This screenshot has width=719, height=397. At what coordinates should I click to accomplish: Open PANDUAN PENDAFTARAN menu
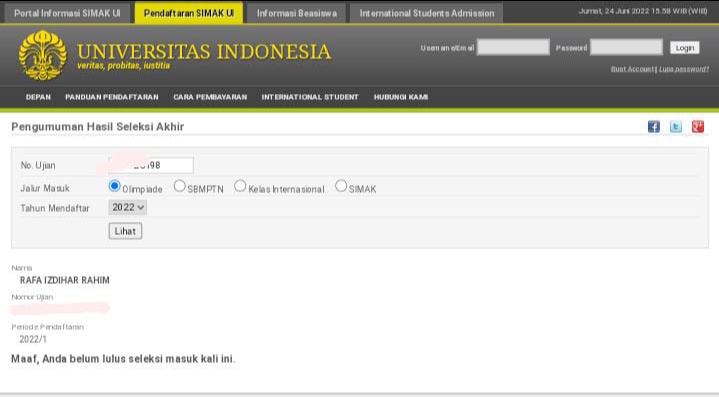111,97
